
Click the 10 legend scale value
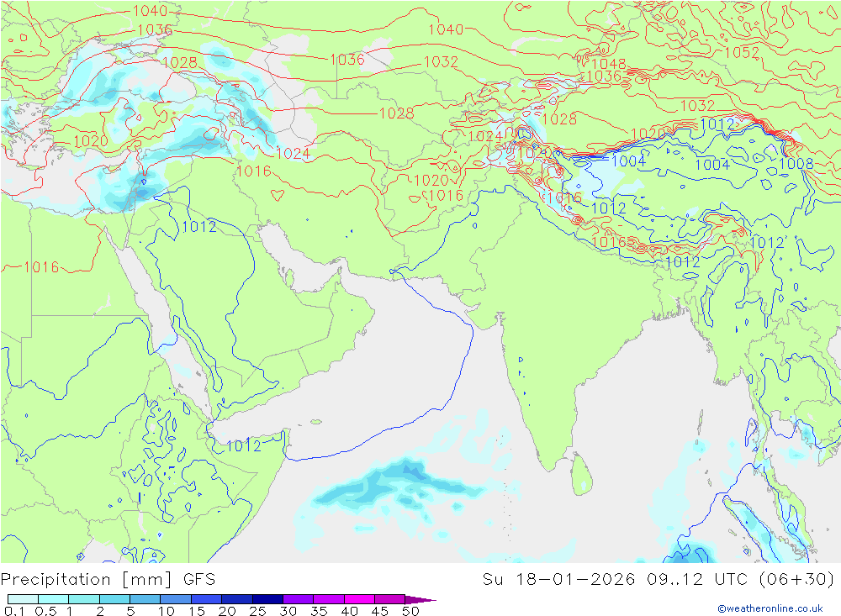167,611
